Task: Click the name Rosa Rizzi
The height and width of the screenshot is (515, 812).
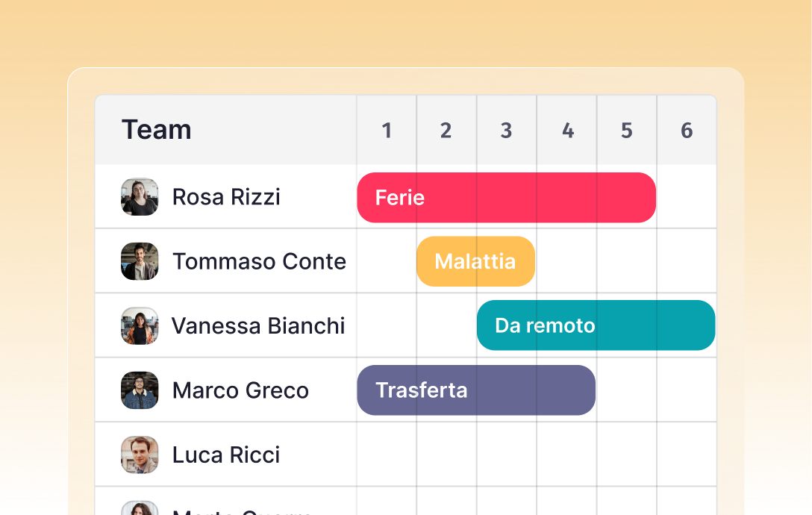Action: 226,197
